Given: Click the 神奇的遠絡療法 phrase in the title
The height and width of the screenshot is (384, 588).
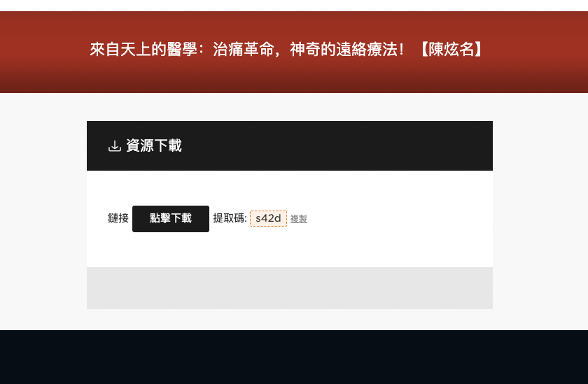Looking at the screenshot, I should (344, 49).
